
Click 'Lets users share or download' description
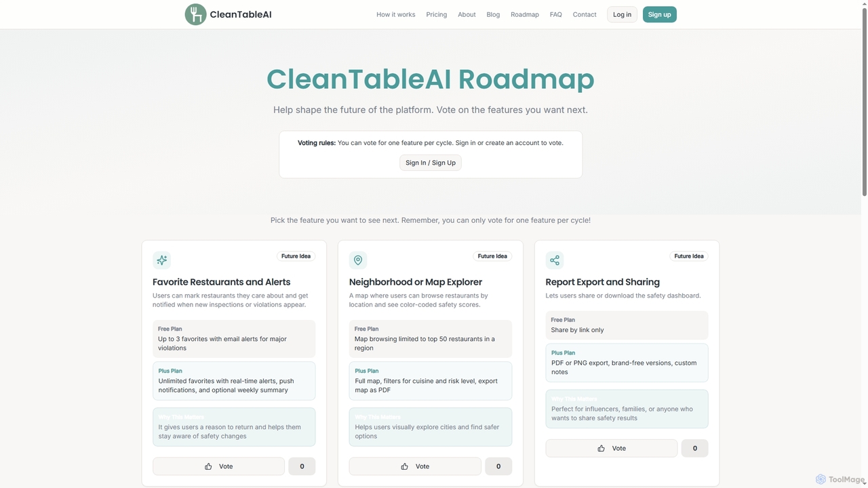point(623,296)
